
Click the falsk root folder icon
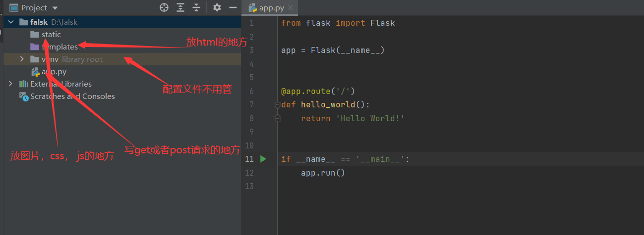[x=24, y=22]
